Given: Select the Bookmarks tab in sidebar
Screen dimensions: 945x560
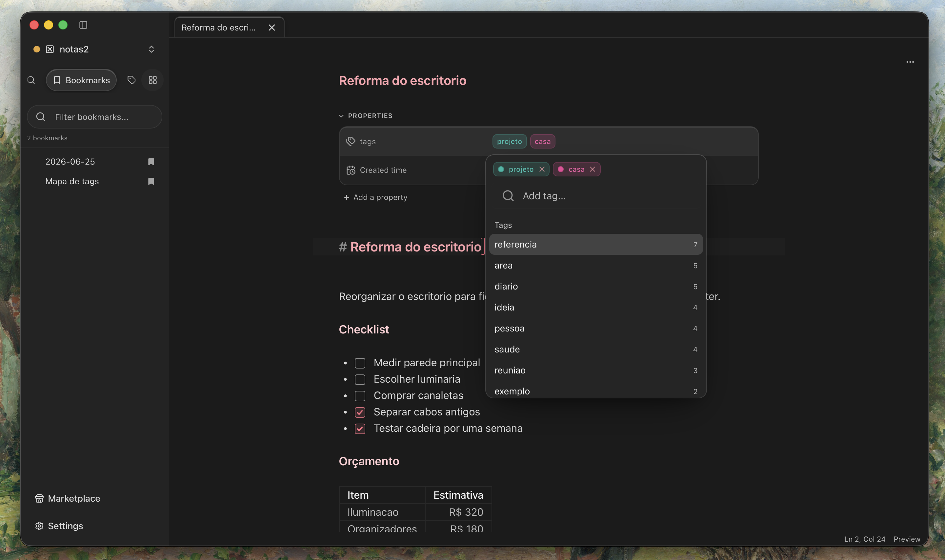Looking at the screenshot, I should coord(81,80).
